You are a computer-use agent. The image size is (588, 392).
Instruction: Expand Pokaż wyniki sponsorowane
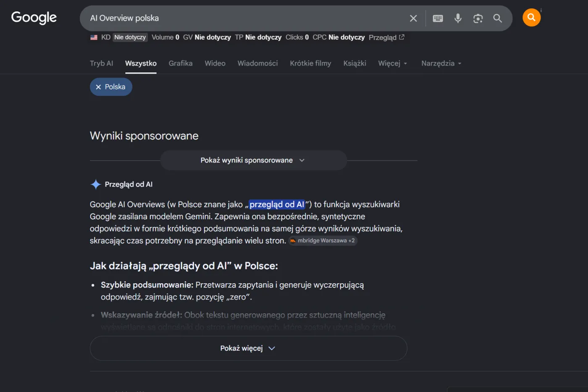coord(253,160)
